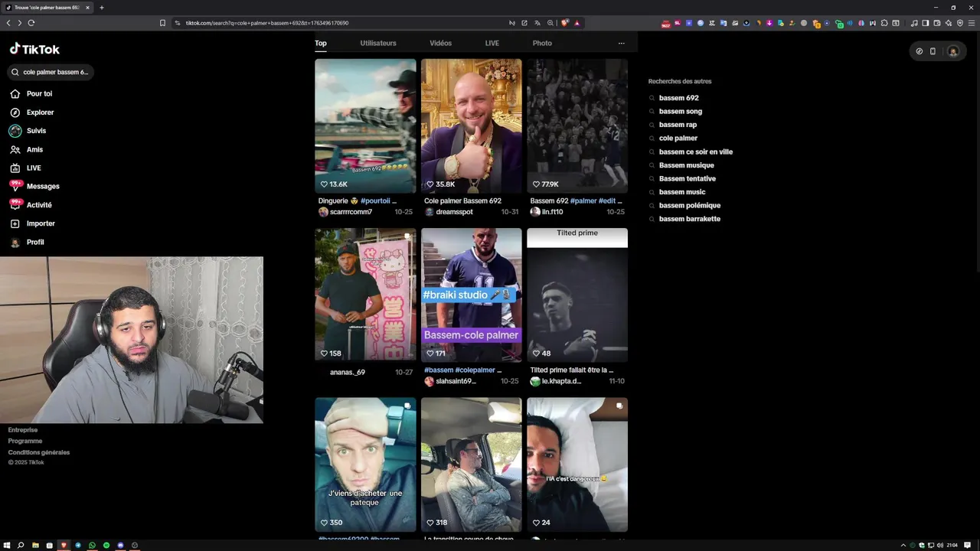Click the profile avatar at top right

pos(953,51)
